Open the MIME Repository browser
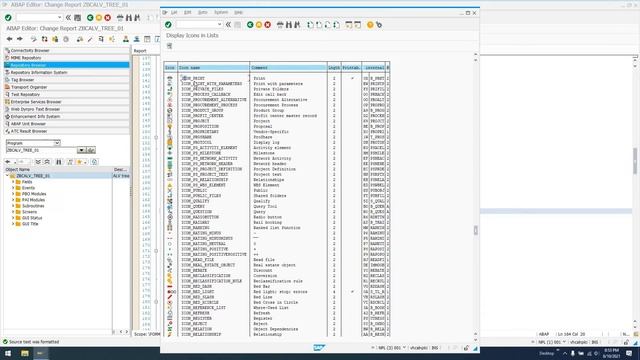The width and height of the screenshot is (640, 360). point(67,58)
